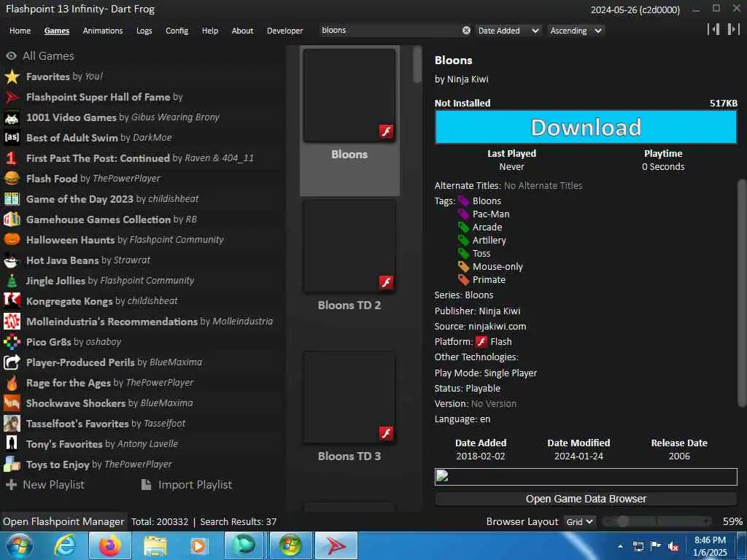Click the green Arcade tag icon
747x560 pixels.
[463, 227]
